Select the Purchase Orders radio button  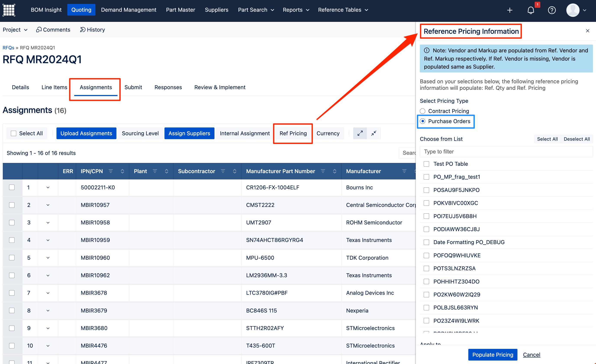click(x=423, y=121)
